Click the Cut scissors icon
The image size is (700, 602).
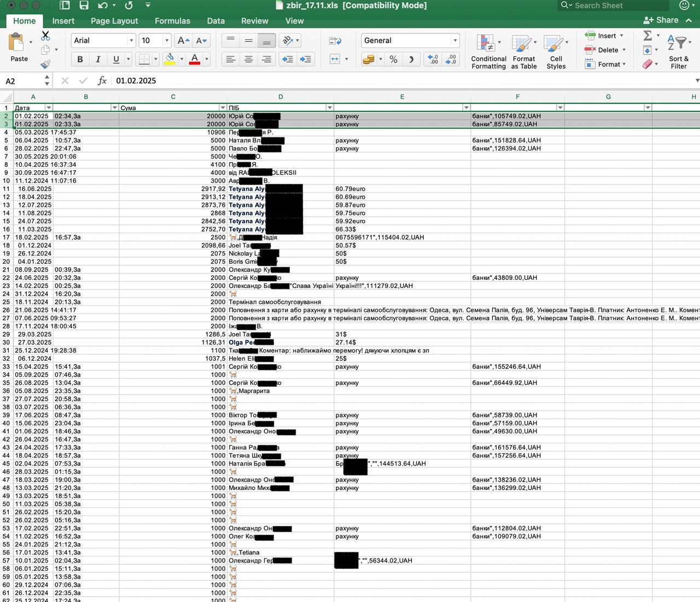point(45,36)
